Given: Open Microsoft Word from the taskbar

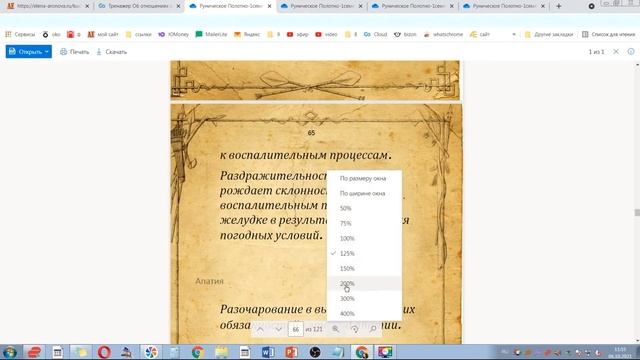Looking at the screenshot, I should click(x=268, y=352).
